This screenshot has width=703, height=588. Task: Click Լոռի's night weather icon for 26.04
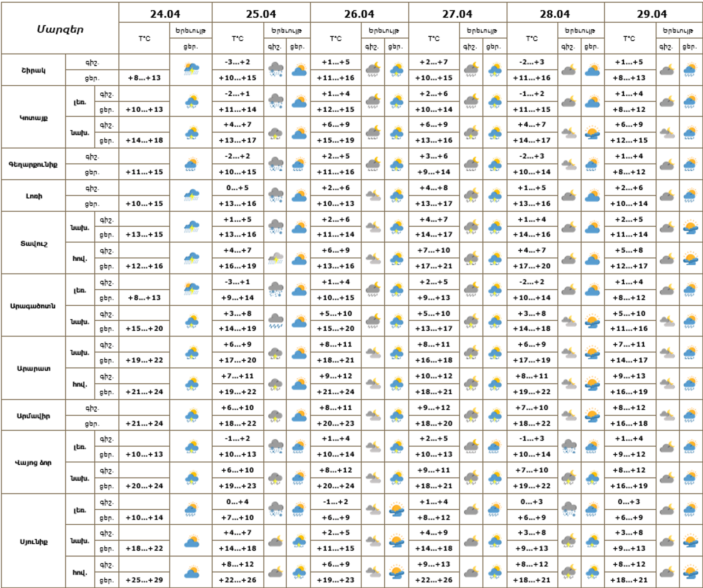tap(373, 196)
